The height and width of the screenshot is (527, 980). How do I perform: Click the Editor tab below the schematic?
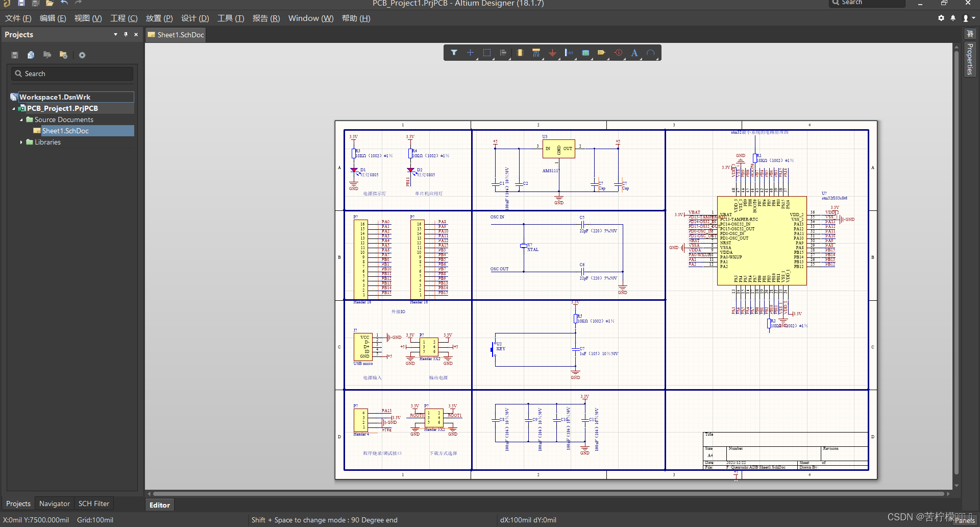point(160,505)
